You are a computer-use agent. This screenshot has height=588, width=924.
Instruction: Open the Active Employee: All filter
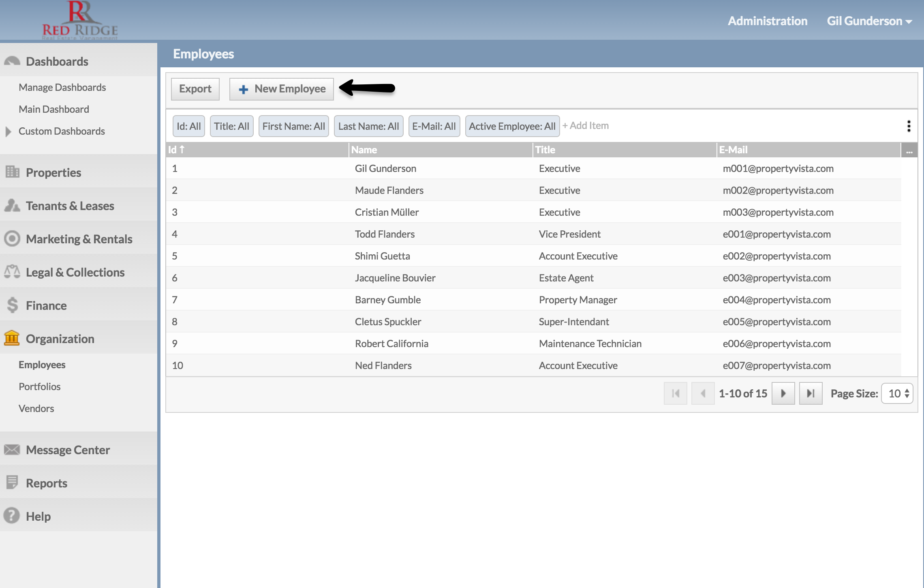[512, 126]
